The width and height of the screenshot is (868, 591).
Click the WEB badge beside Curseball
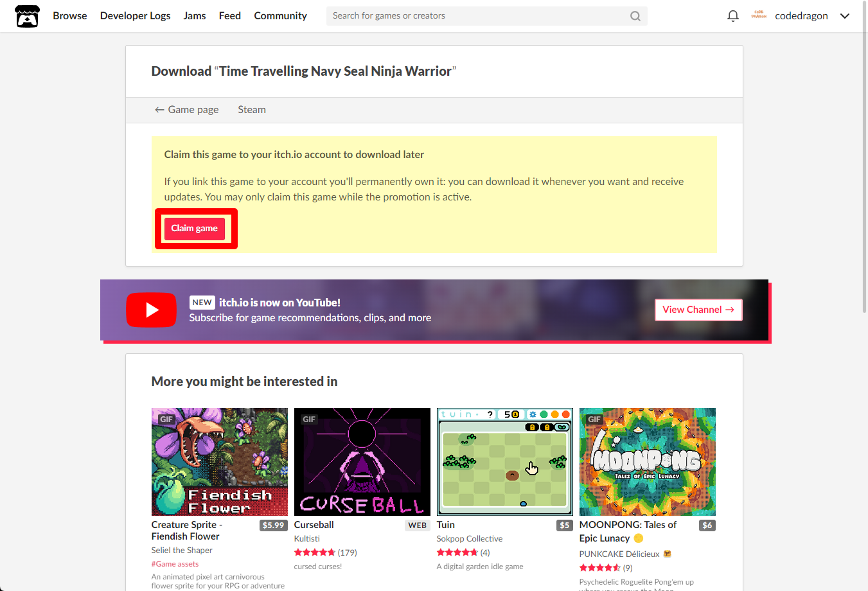(x=418, y=525)
